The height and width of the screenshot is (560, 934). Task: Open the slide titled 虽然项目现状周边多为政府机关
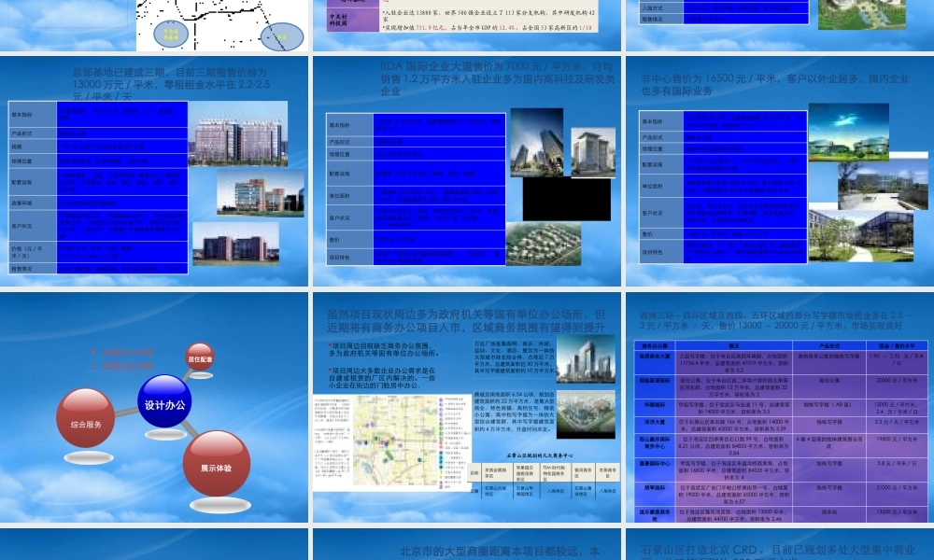[x=467, y=407]
